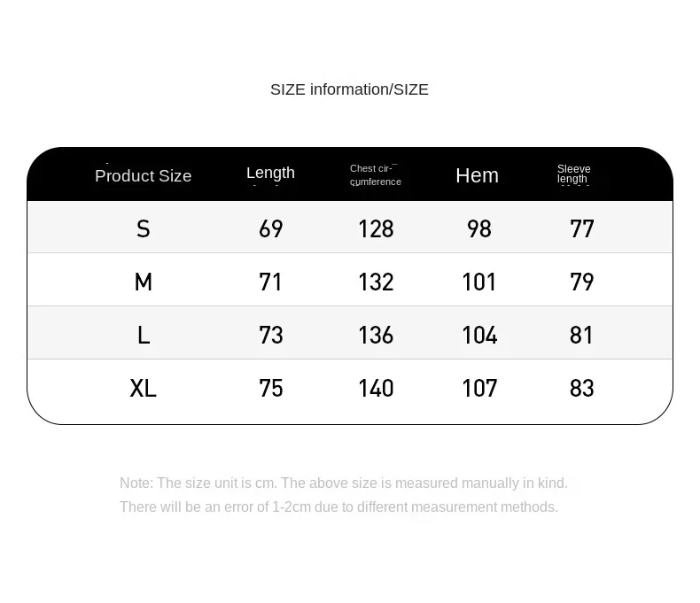This screenshot has width=700, height=603.
Task: Click the hem value 101 for size M
Action: [x=479, y=282]
